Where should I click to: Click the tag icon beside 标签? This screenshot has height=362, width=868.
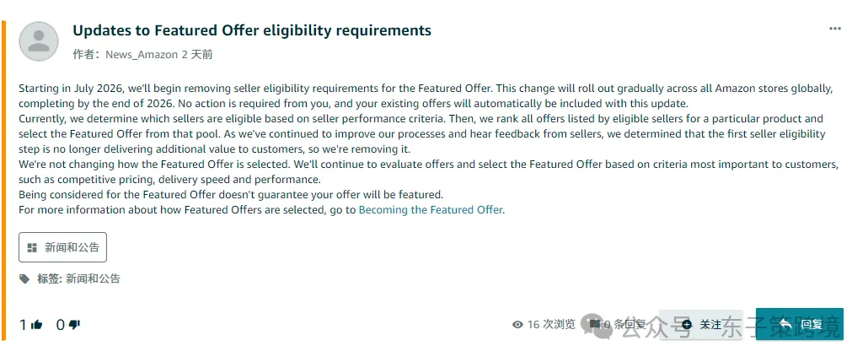pos(24,278)
